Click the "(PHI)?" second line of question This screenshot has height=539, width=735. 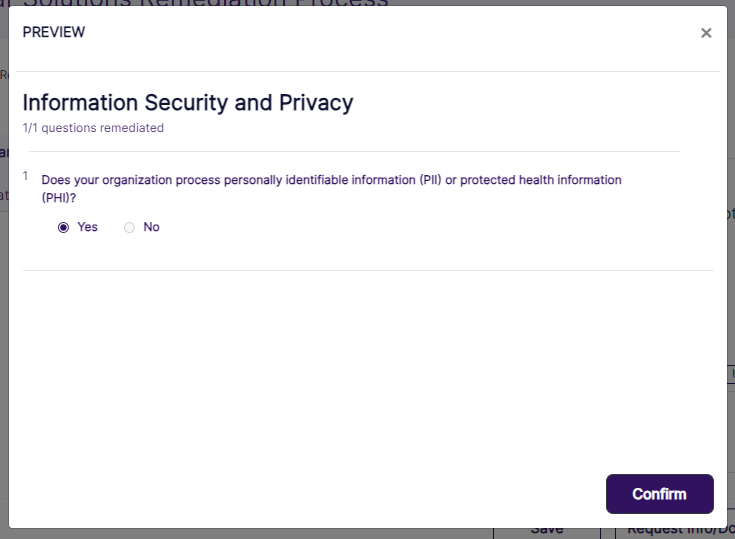(x=59, y=198)
